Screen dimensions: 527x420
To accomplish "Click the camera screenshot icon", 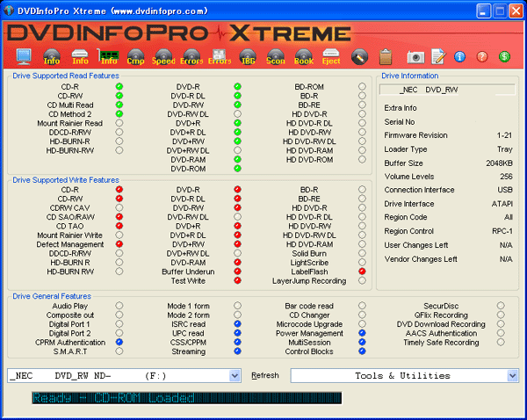I will pos(415,57).
